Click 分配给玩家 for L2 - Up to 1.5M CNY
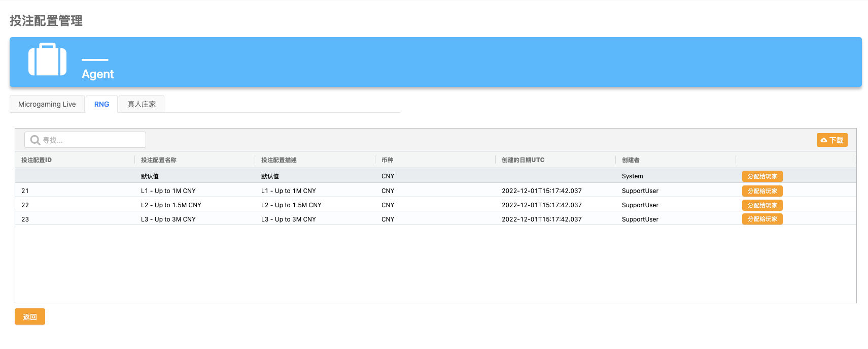This screenshot has height=349, width=868. [762, 205]
